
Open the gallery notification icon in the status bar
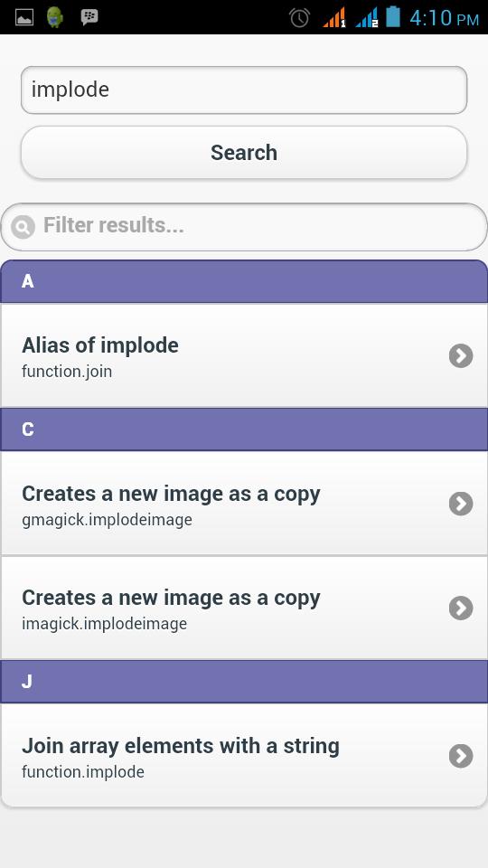(24, 17)
